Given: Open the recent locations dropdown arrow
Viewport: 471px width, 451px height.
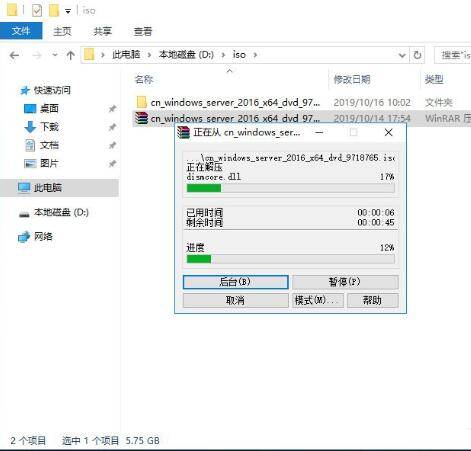Looking at the screenshot, I should (55, 55).
